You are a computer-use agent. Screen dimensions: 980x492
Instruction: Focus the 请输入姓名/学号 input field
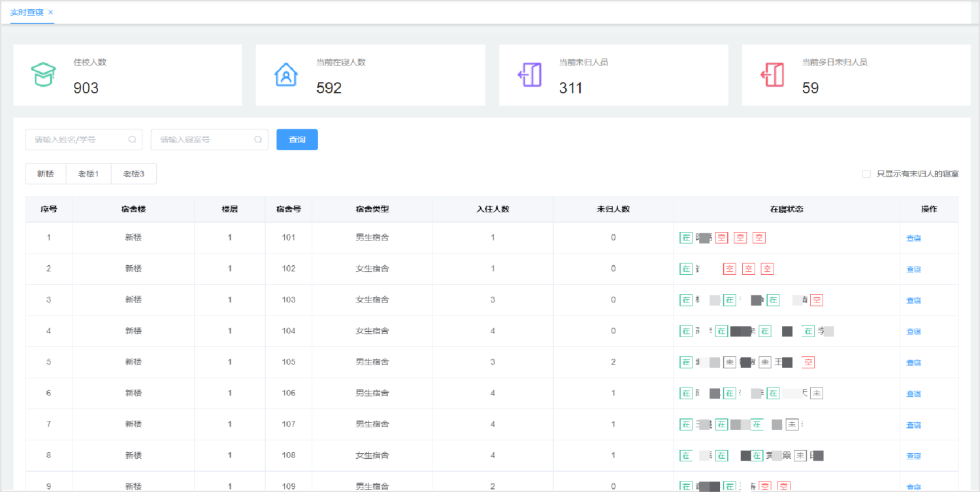84,139
